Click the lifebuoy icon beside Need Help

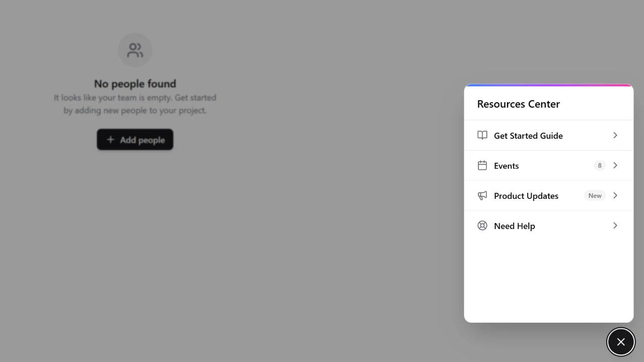click(482, 226)
